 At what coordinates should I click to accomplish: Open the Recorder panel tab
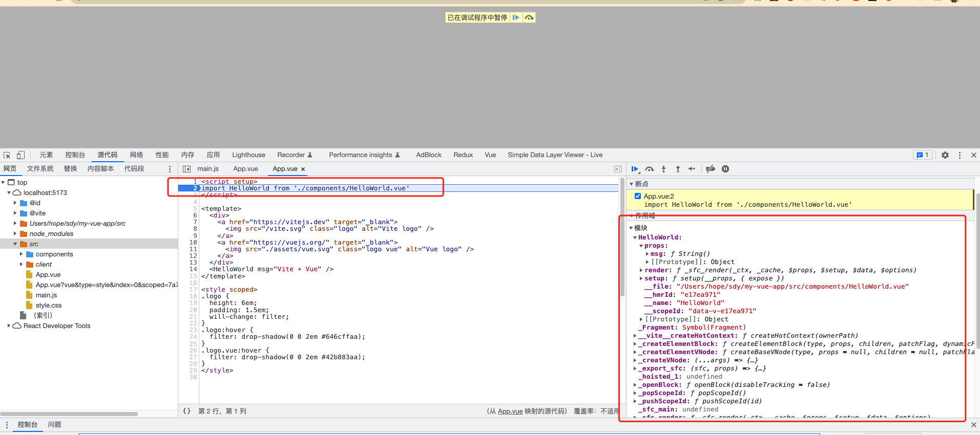pos(295,155)
